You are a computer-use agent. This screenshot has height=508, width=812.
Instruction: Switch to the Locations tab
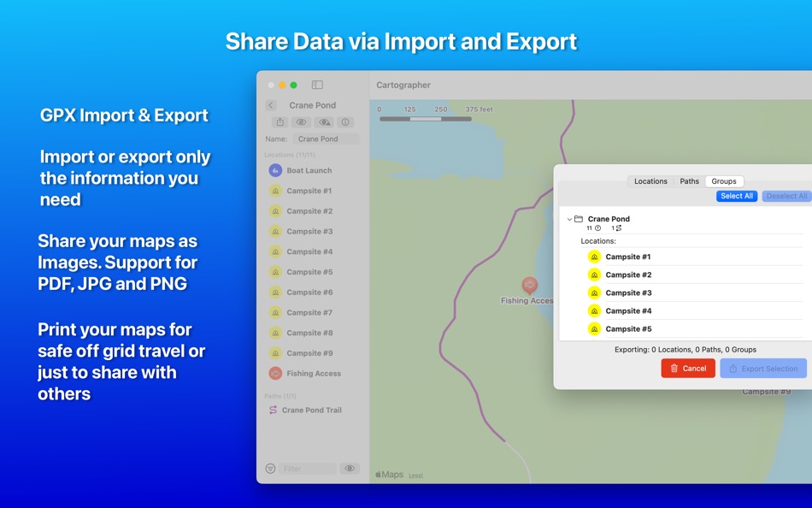point(650,180)
